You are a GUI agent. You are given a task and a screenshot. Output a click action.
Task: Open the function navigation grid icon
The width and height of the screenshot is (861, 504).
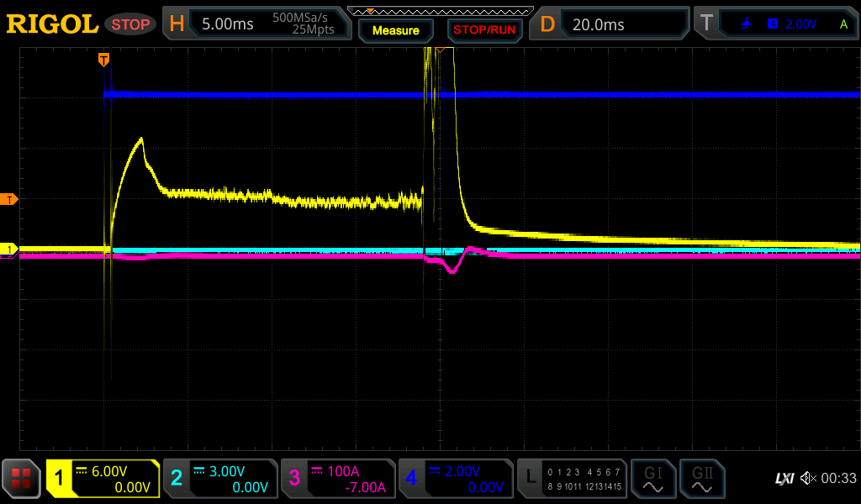22,479
